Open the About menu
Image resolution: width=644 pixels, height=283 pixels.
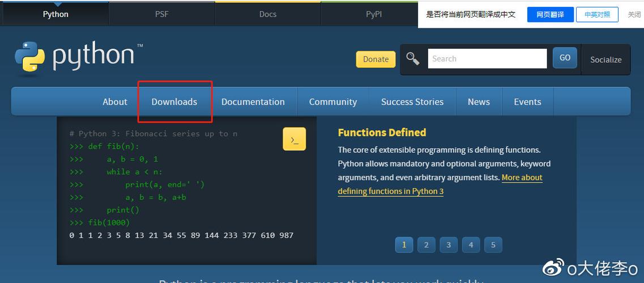click(x=115, y=102)
